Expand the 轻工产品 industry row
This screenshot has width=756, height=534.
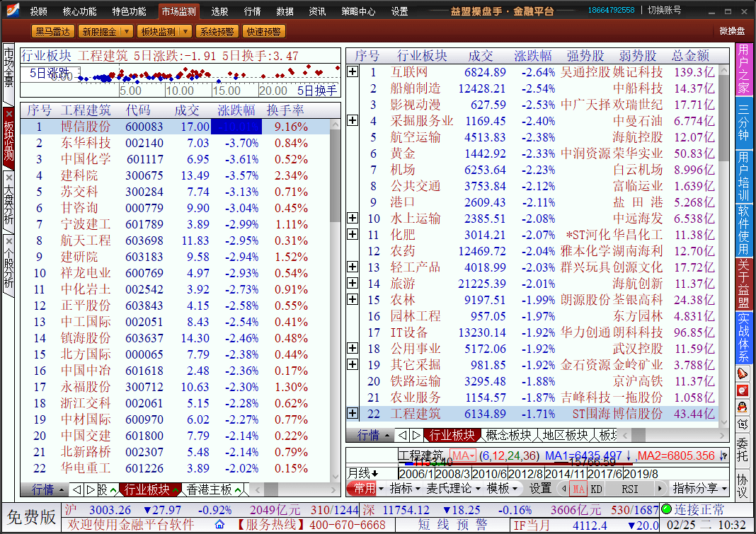pyautogui.click(x=353, y=267)
